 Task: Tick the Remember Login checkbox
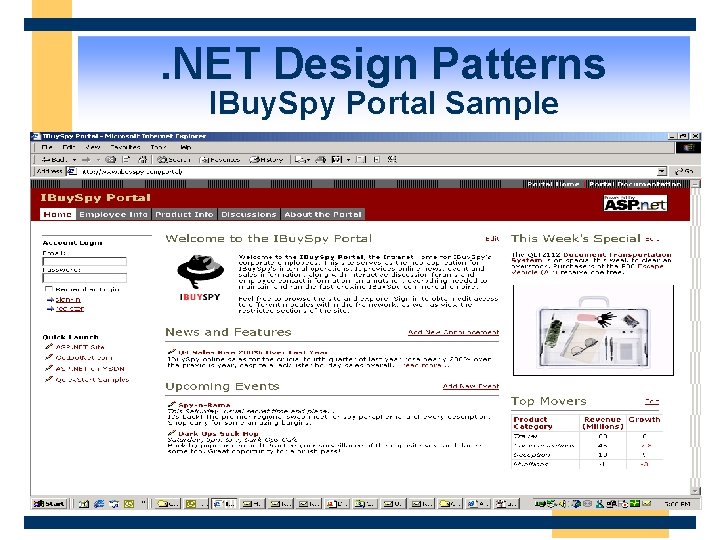point(48,289)
